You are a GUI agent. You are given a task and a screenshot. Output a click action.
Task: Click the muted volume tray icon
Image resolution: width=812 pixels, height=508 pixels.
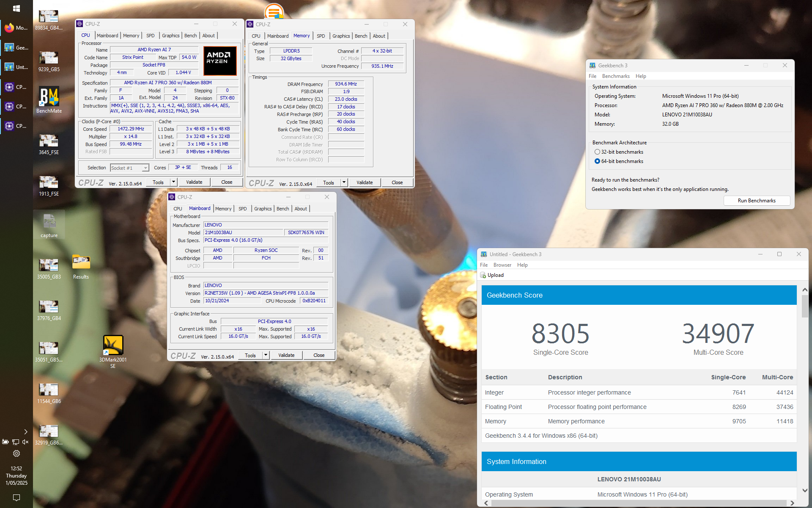[x=25, y=442]
